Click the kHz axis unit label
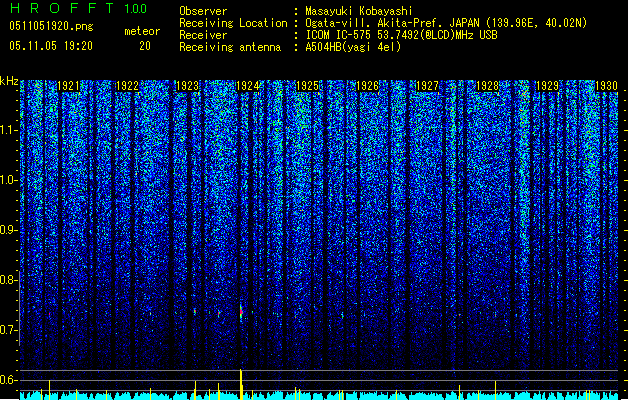The width and height of the screenshot is (629, 400). point(9,81)
